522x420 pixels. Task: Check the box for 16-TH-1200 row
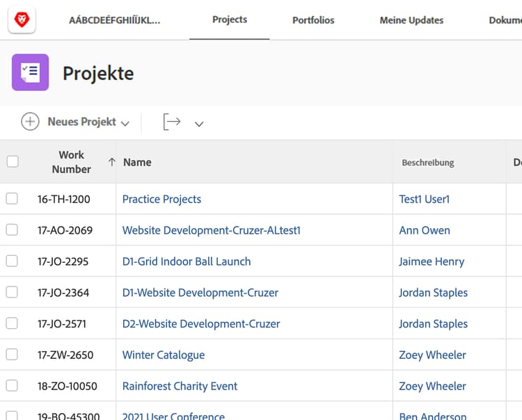tap(12, 199)
